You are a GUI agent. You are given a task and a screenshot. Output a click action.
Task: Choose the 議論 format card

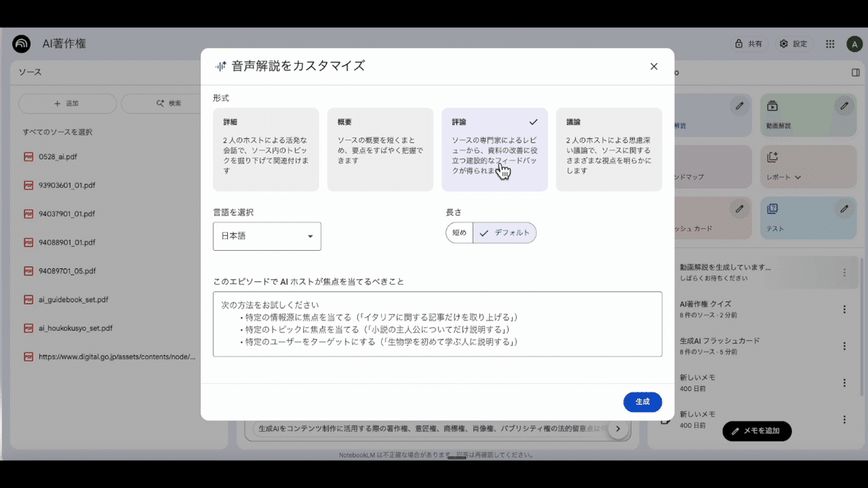[x=608, y=150]
